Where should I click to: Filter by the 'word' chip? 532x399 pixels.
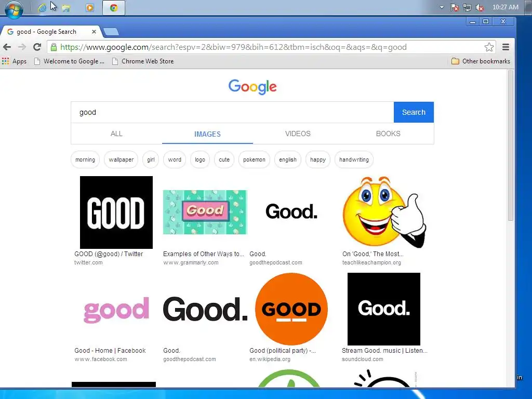(175, 159)
